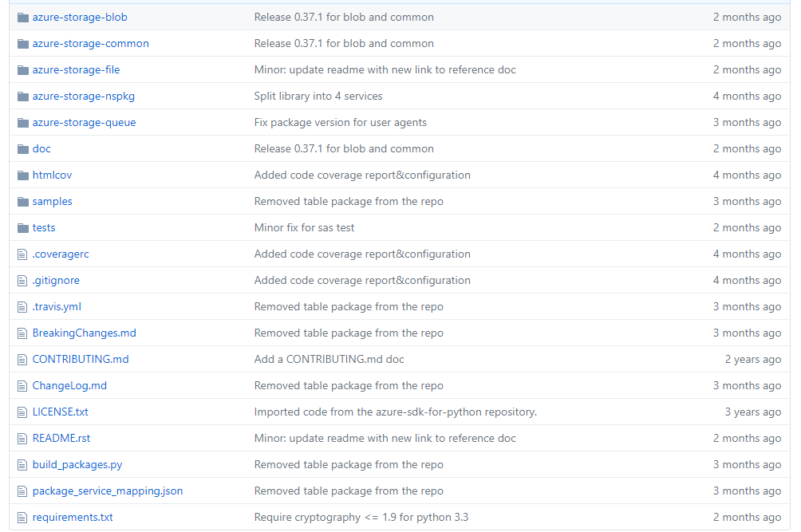
Task: Open the azure-storage-file directory
Action: [76, 69]
